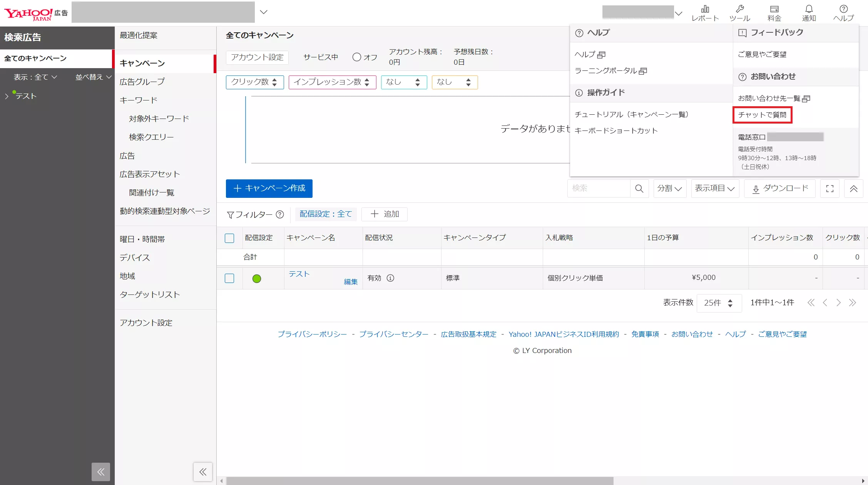Open 広告グループ in the side navigation
The image size is (868, 485).
142,82
